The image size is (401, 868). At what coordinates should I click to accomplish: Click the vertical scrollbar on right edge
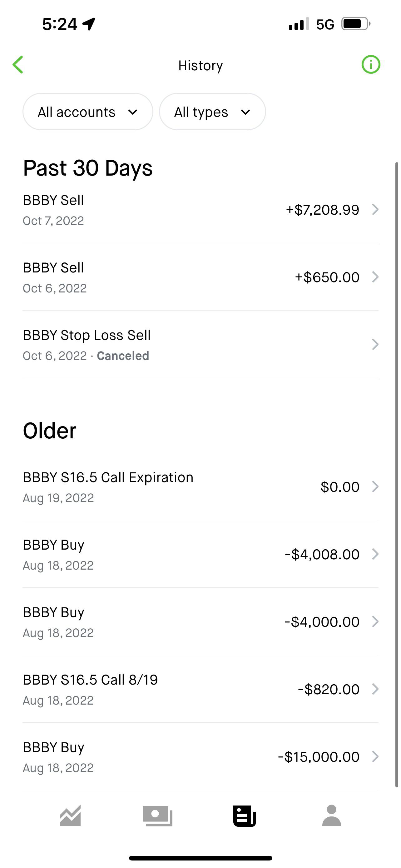(x=397, y=472)
